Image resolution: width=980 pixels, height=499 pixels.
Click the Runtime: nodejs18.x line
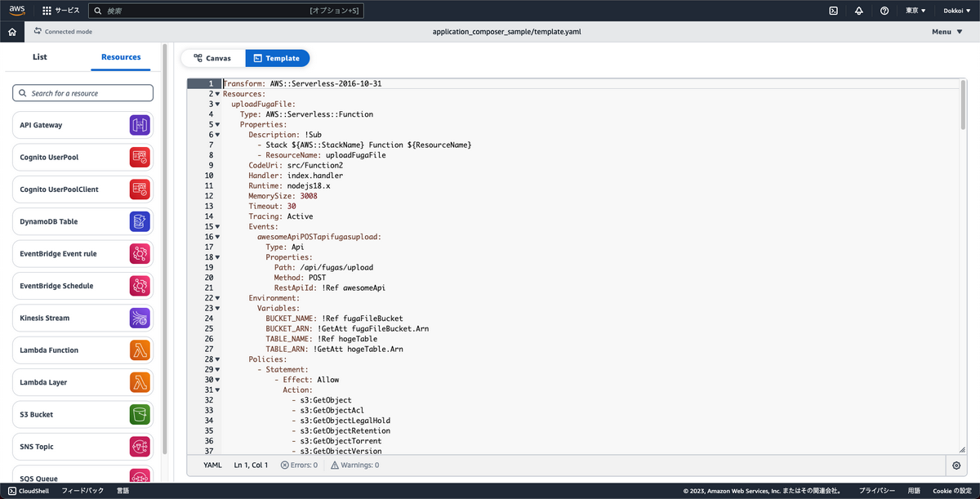290,186
